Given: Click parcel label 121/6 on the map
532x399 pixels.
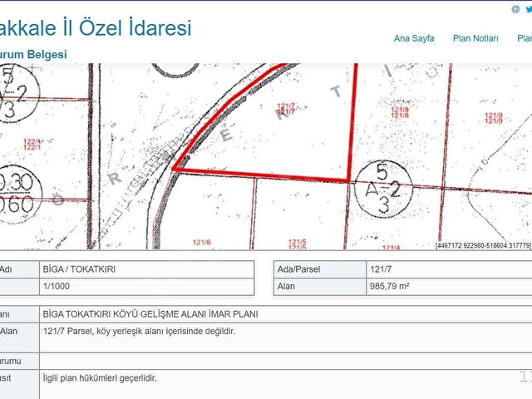Looking at the screenshot, I should click(x=202, y=242).
